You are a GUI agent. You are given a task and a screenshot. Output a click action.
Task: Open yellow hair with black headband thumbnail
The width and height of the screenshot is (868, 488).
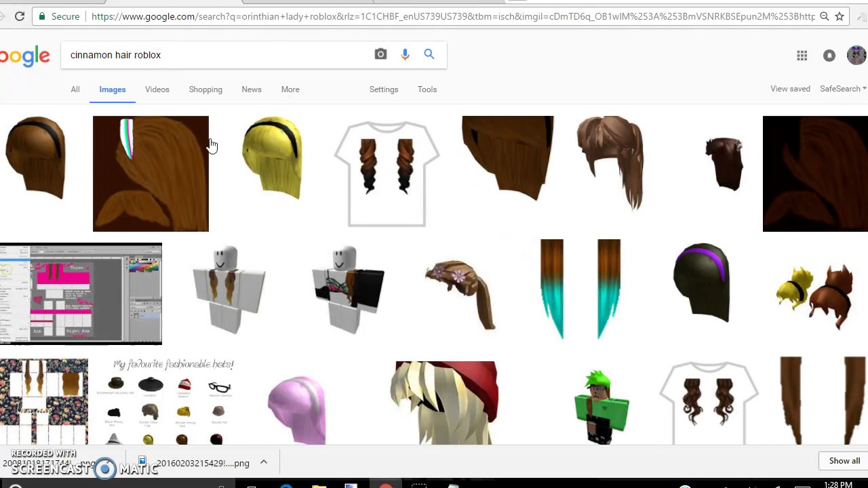272,158
